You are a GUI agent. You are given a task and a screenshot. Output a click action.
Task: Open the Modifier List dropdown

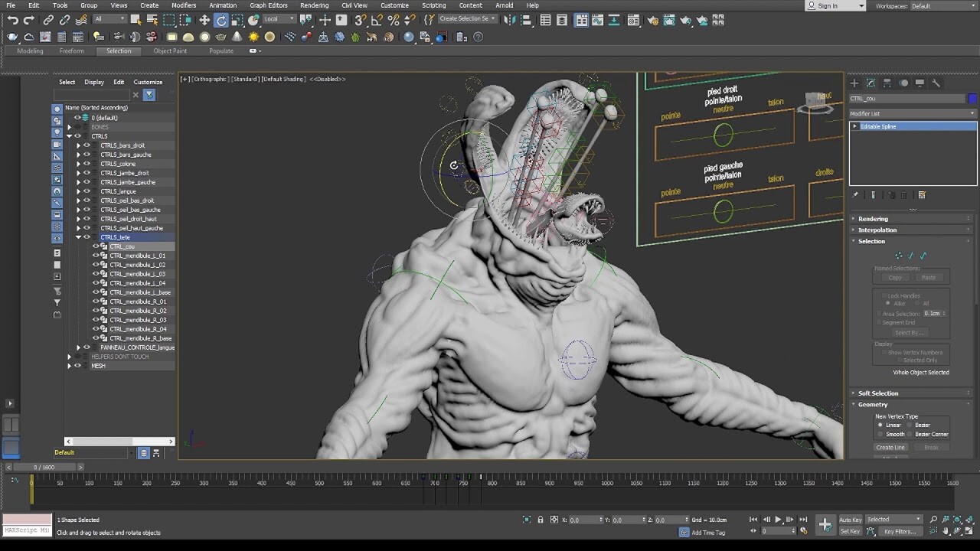pos(912,112)
